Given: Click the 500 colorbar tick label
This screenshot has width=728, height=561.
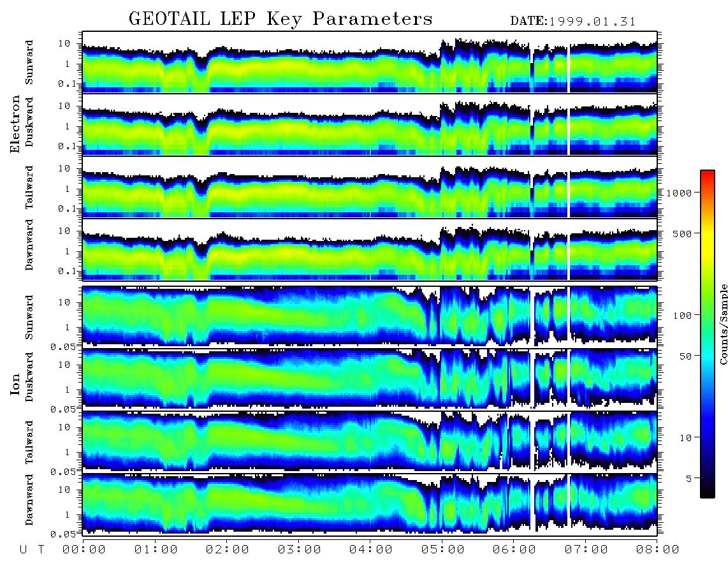Looking at the screenshot, I should click(x=683, y=233).
